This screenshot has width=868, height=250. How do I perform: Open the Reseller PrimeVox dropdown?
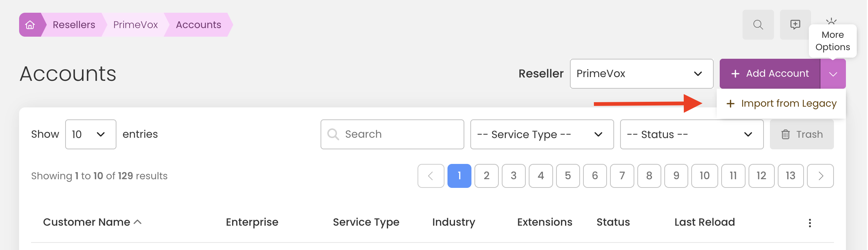[x=641, y=74]
